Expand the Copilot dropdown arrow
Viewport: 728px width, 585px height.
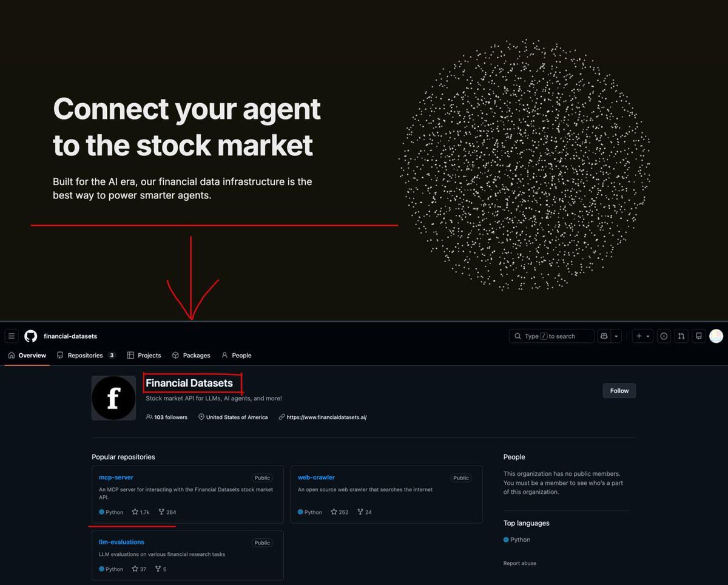(x=616, y=336)
